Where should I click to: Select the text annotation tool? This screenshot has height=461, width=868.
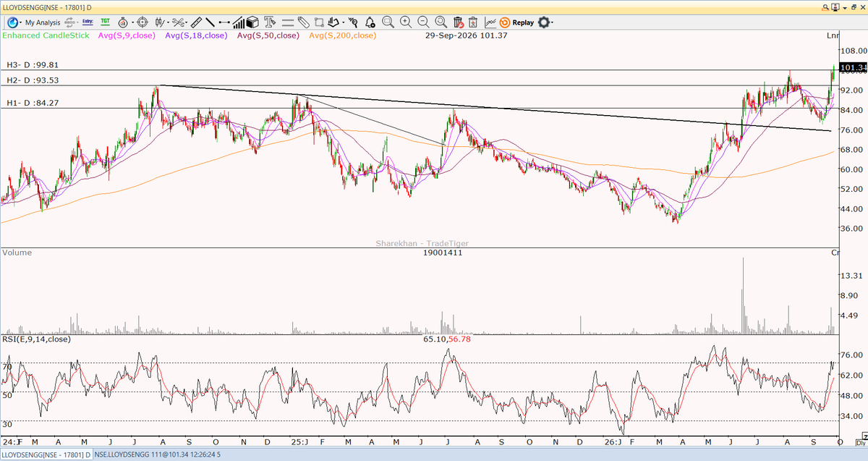270,22
